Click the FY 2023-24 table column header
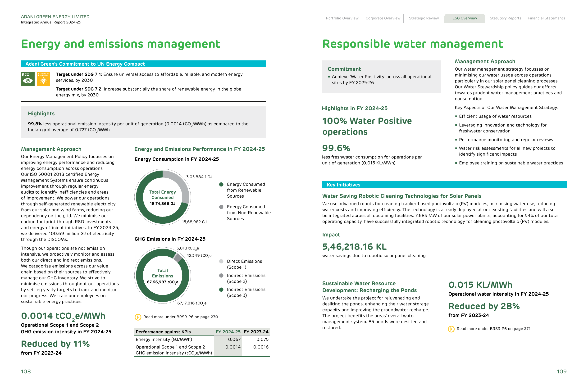Image resolution: width=588 pixels, height=385 pixels. tap(256, 332)
